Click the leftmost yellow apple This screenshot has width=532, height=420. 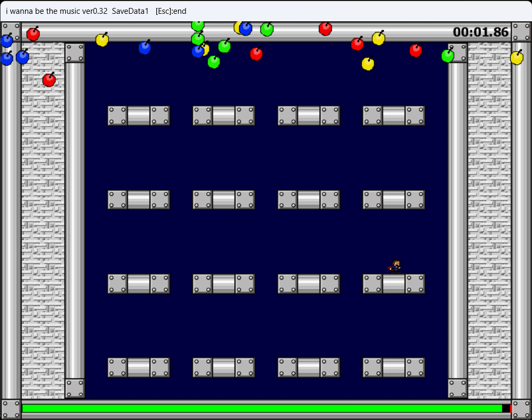(102, 40)
